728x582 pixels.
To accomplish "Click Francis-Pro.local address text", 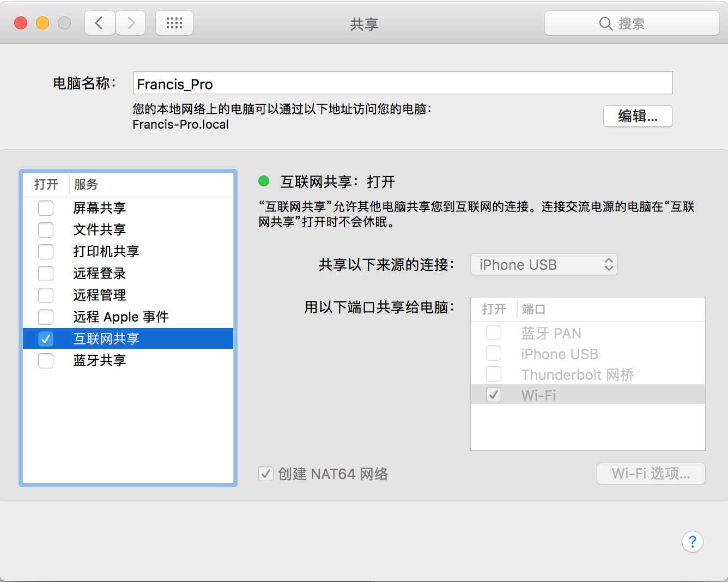I will (180, 124).
